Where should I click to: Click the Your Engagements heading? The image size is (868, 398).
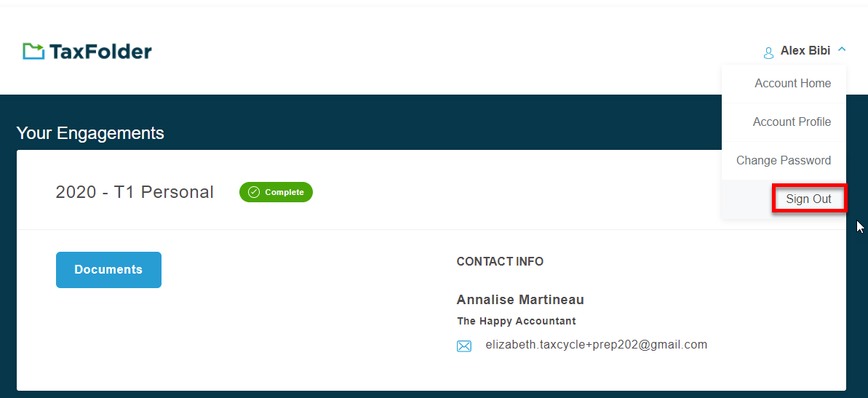click(x=90, y=133)
